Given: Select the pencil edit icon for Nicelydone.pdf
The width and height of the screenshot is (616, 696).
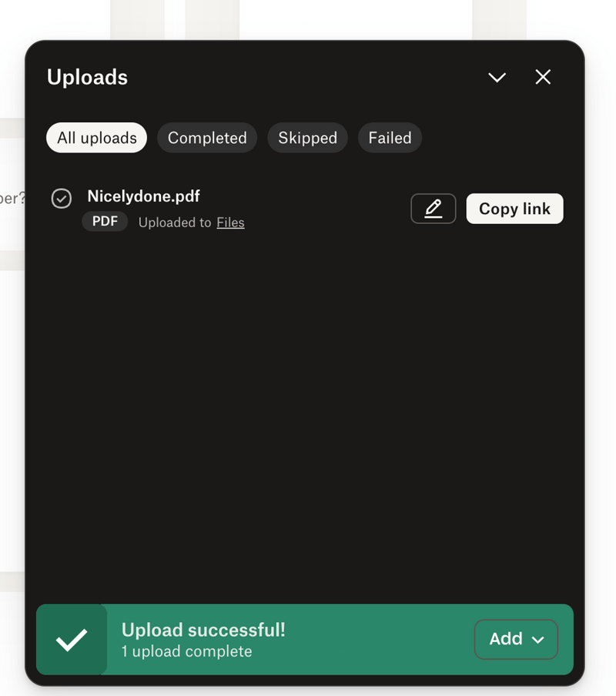Looking at the screenshot, I should pos(433,209).
